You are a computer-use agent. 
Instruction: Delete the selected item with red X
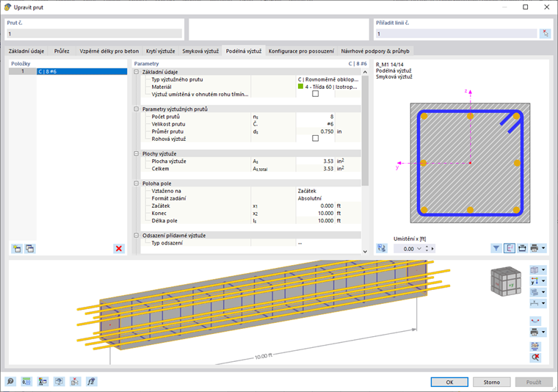coord(119,249)
